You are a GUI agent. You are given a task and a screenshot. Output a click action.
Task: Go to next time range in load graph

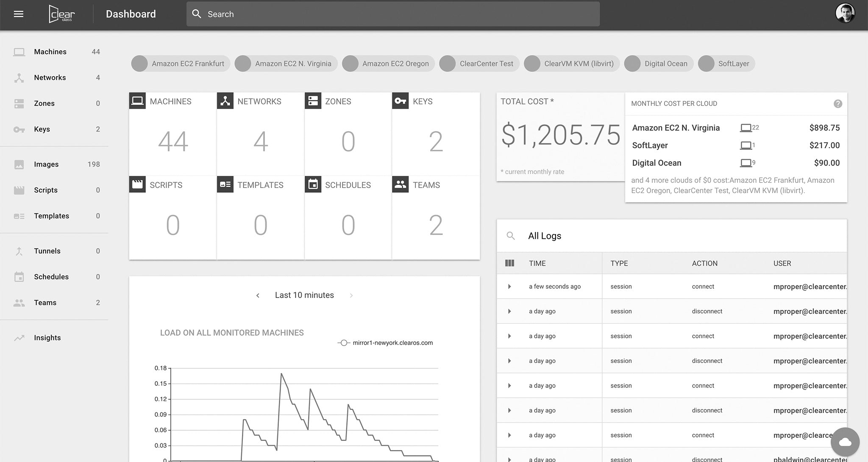point(351,296)
